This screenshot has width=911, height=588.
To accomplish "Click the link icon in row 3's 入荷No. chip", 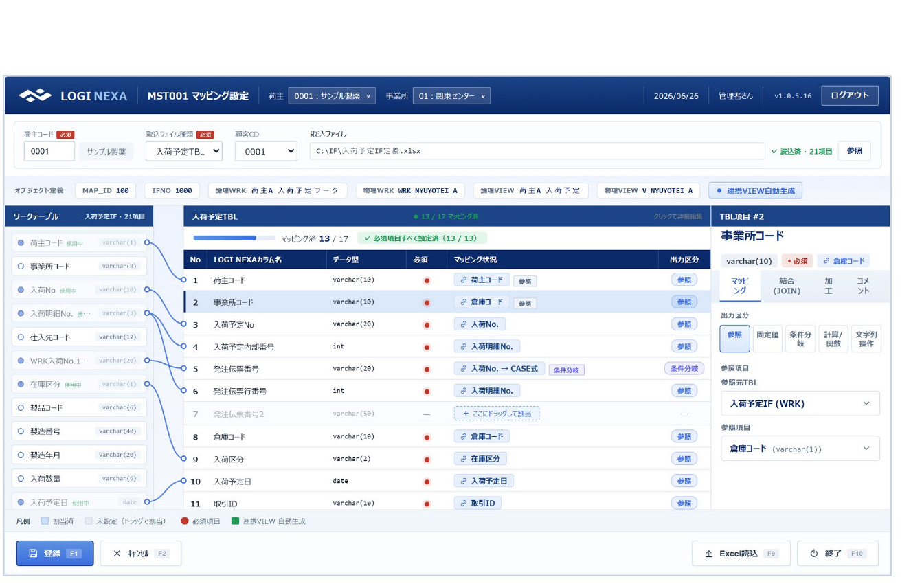I will coord(464,324).
